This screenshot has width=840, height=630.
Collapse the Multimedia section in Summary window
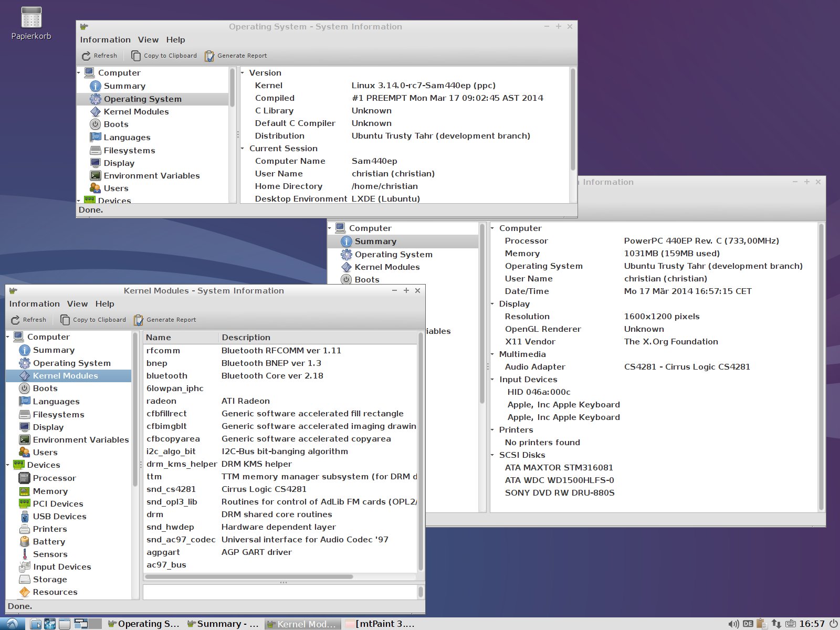[492, 354]
